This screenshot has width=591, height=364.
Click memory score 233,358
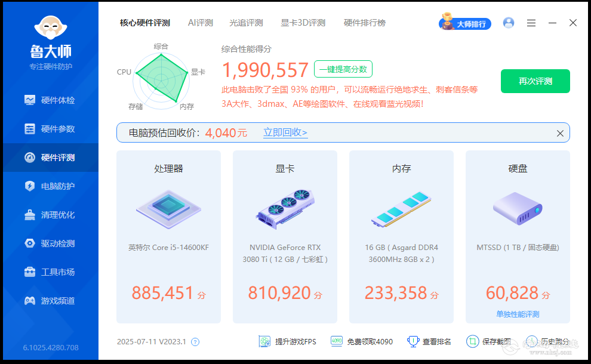tap(396, 293)
